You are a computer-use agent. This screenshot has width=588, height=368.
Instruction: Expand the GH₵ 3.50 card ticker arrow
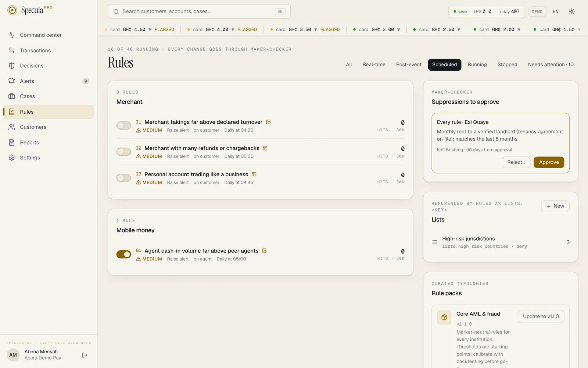[x=316, y=29]
